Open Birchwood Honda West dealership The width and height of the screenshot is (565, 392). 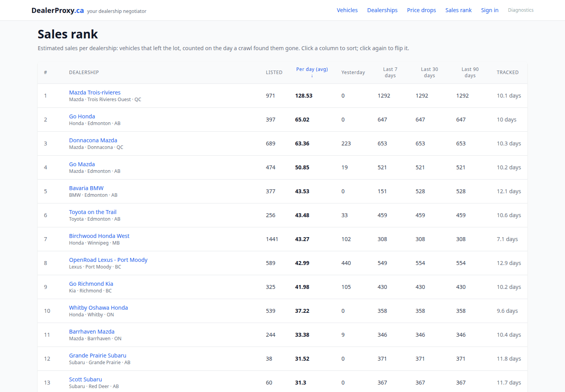99,236
